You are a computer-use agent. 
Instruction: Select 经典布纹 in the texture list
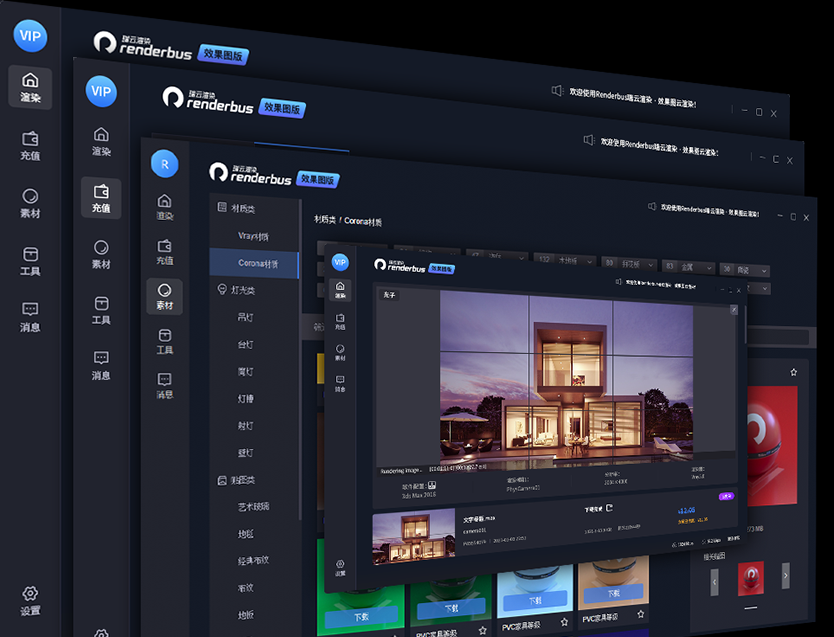click(254, 560)
